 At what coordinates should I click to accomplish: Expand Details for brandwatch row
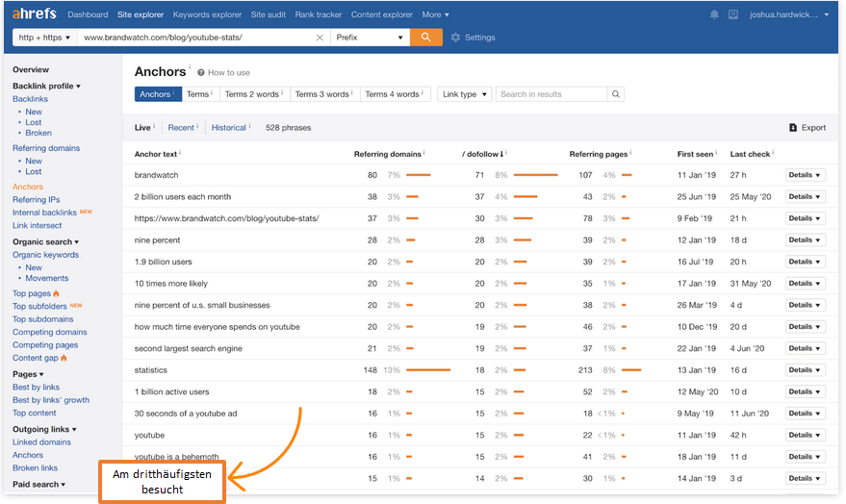[x=805, y=175]
